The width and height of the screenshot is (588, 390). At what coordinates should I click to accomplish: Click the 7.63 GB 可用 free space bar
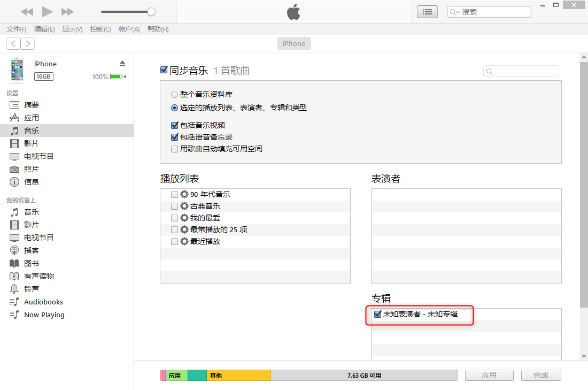[363, 376]
